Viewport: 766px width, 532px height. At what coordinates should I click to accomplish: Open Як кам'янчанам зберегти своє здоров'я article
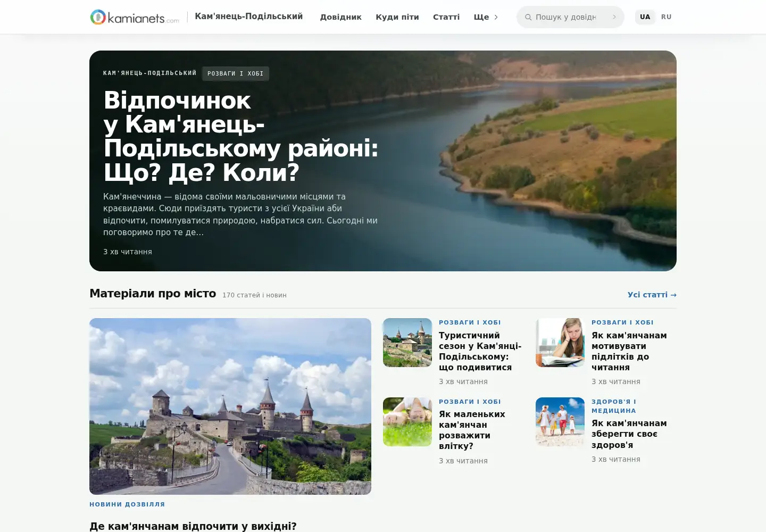629,434
